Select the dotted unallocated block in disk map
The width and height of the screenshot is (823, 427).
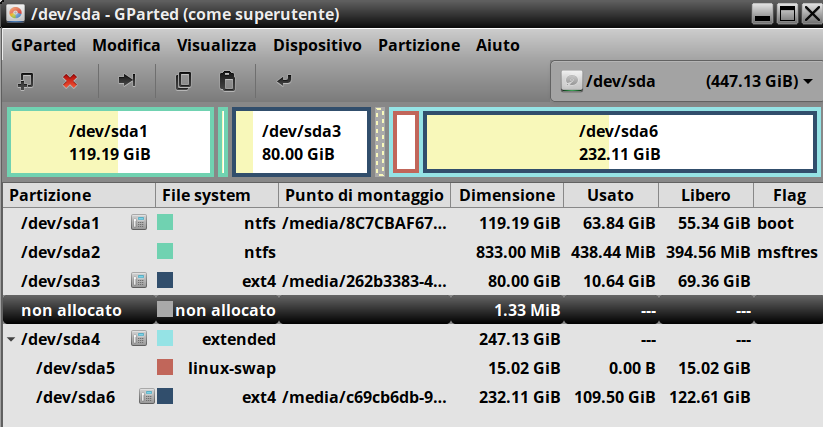(380, 142)
